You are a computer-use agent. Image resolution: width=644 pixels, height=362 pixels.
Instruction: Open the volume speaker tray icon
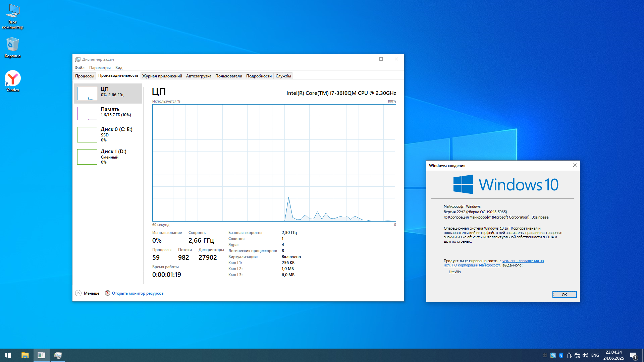pos(585,355)
